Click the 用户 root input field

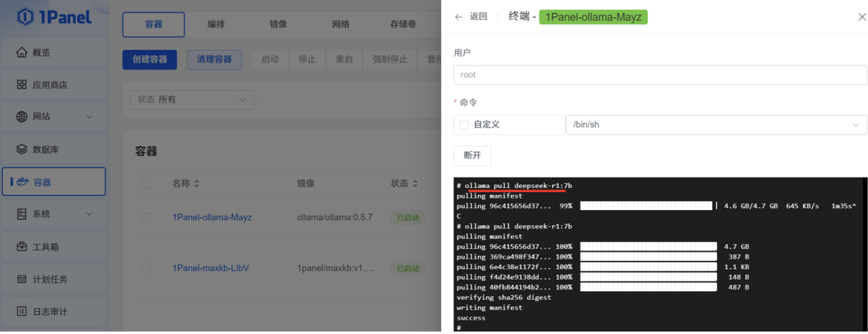660,75
